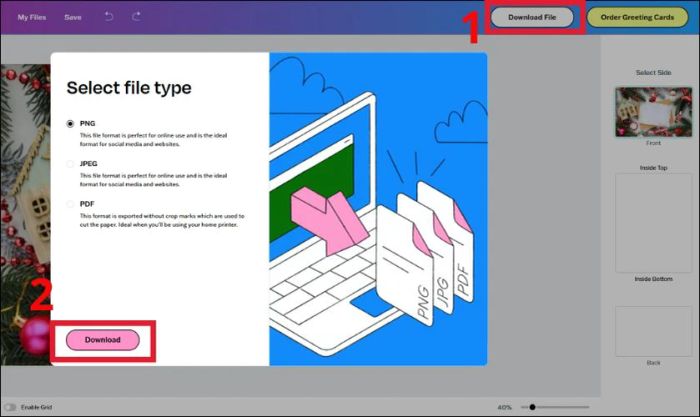Select the PNG file type radio
This screenshot has height=417, width=700.
click(70, 124)
